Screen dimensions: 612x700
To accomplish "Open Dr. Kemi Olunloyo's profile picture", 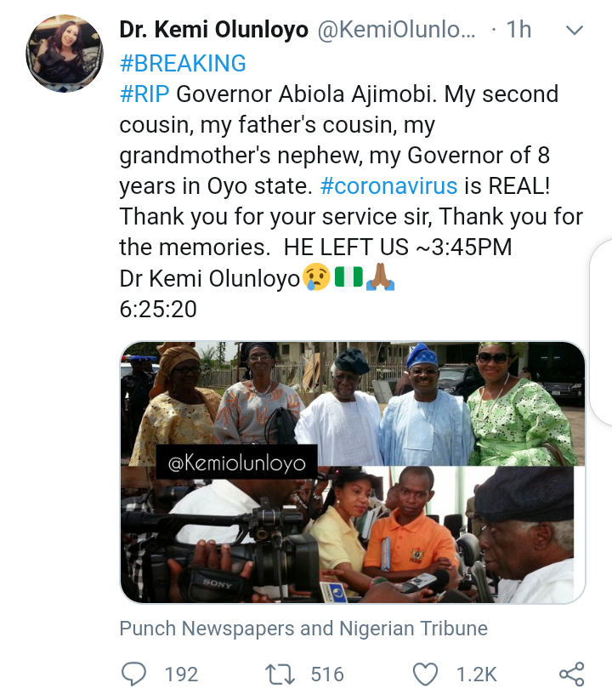I will tap(65, 53).
